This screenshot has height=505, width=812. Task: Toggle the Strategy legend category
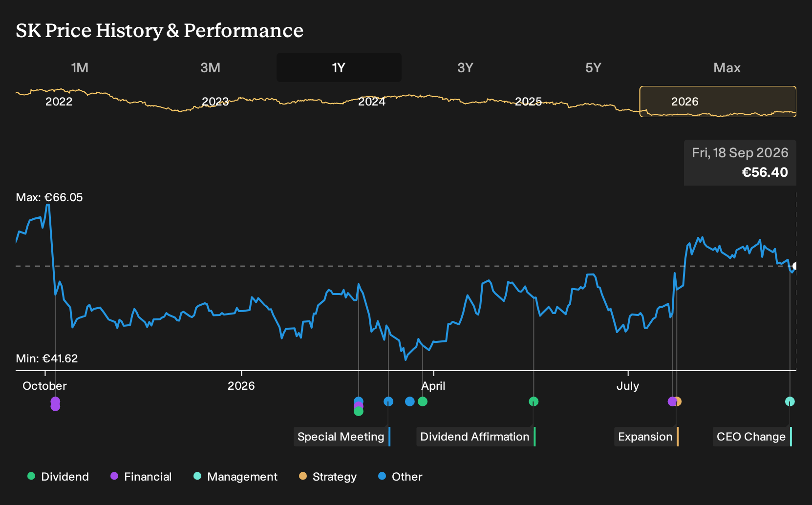pos(328,477)
